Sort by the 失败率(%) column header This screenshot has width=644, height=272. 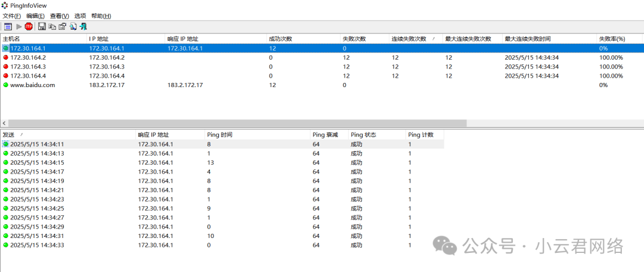(x=620, y=39)
